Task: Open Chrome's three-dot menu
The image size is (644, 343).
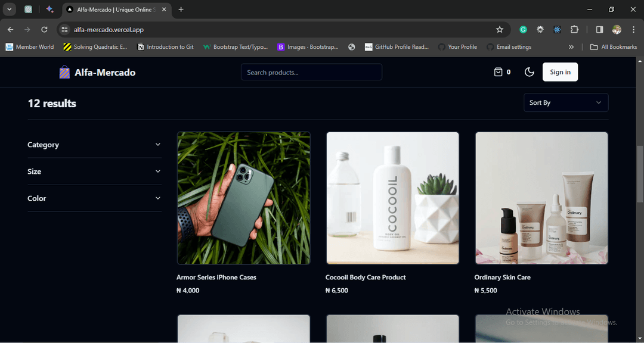Action: click(x=634, y=30)
